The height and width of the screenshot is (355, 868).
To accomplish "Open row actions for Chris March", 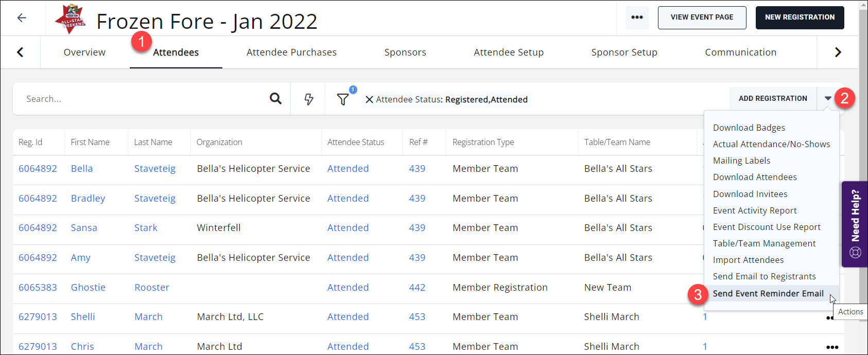I will tap(832, 347).
